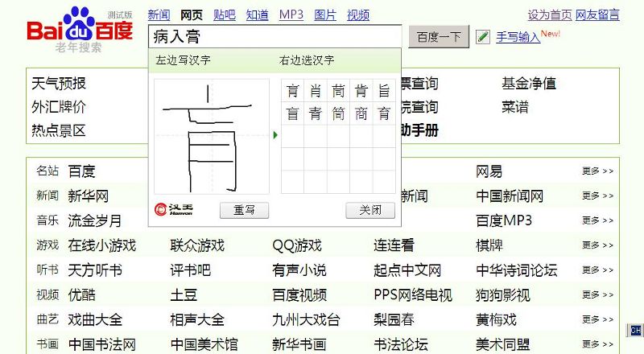This screenshot has height=354, width=644.
Task: Open 流金岁月 link
Action: click(x=95, y=220)
